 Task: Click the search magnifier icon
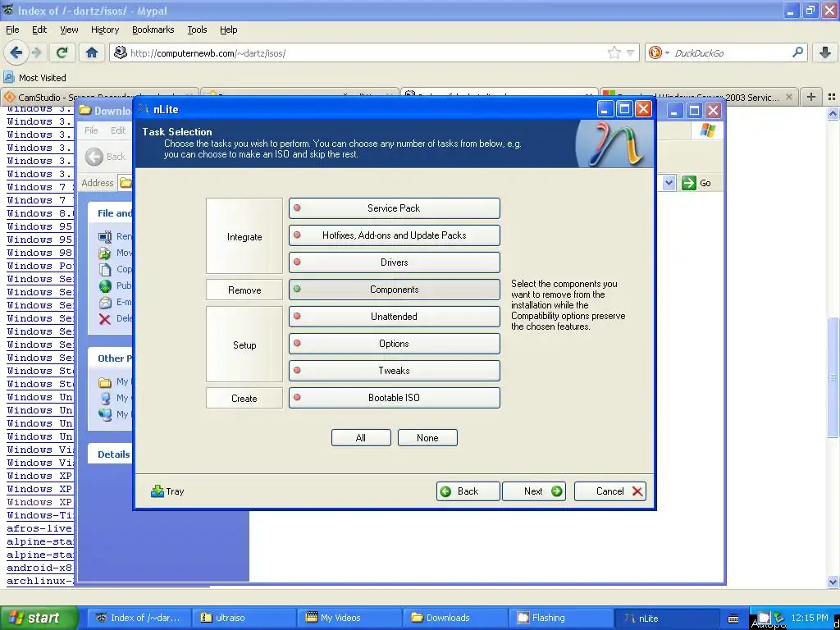click(x=797, y=52)
